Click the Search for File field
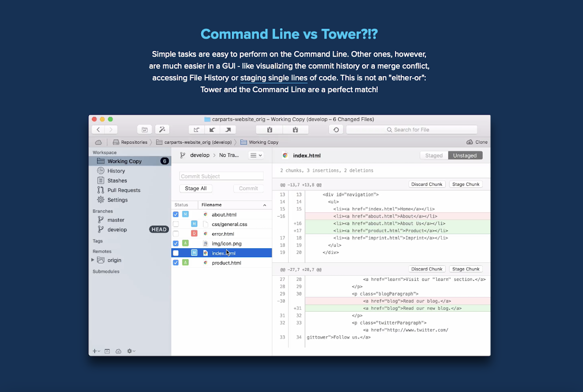The width and height of the screenshot is (583, 392). [412, 130]
